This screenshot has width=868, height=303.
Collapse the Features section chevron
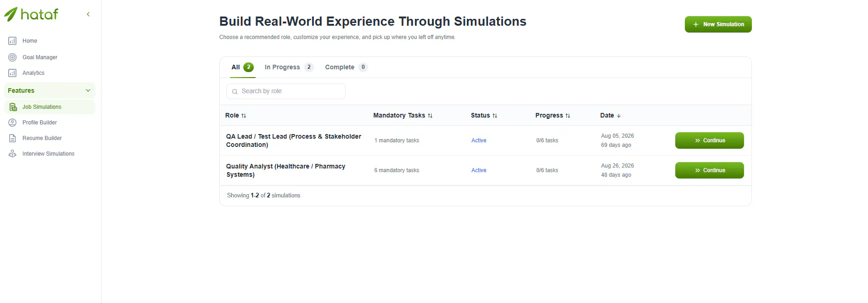click(x=88, y=90)
